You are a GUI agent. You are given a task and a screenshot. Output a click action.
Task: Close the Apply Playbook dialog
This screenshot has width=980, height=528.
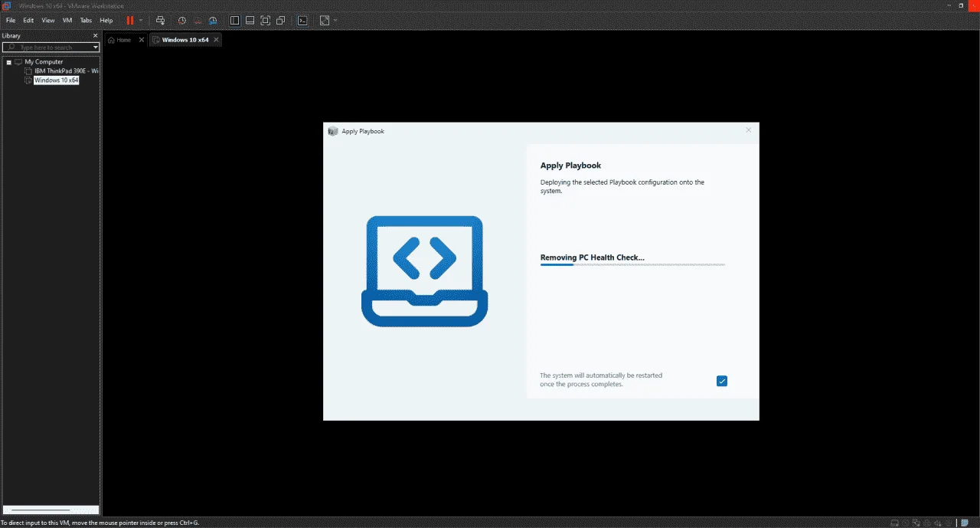click(x=749, y=130)
